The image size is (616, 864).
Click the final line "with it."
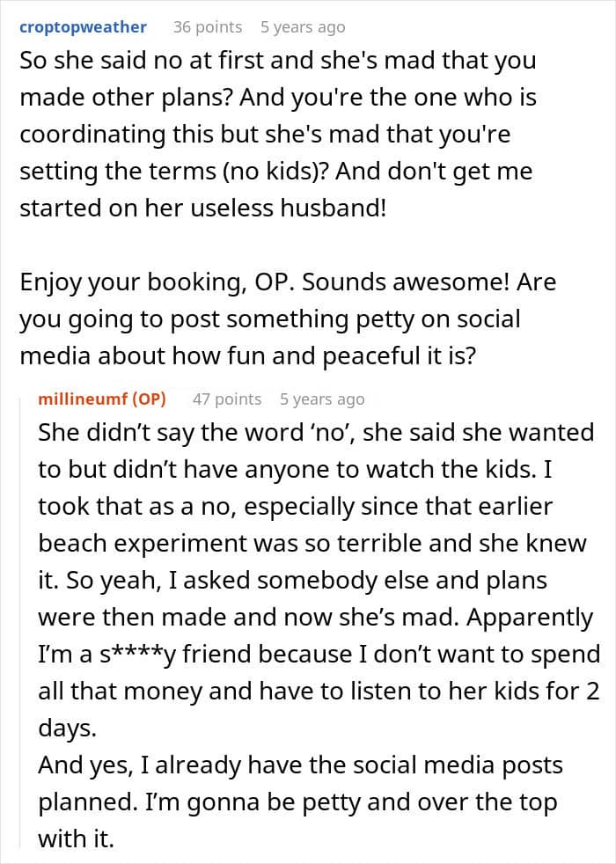click(x=76, y=839)
